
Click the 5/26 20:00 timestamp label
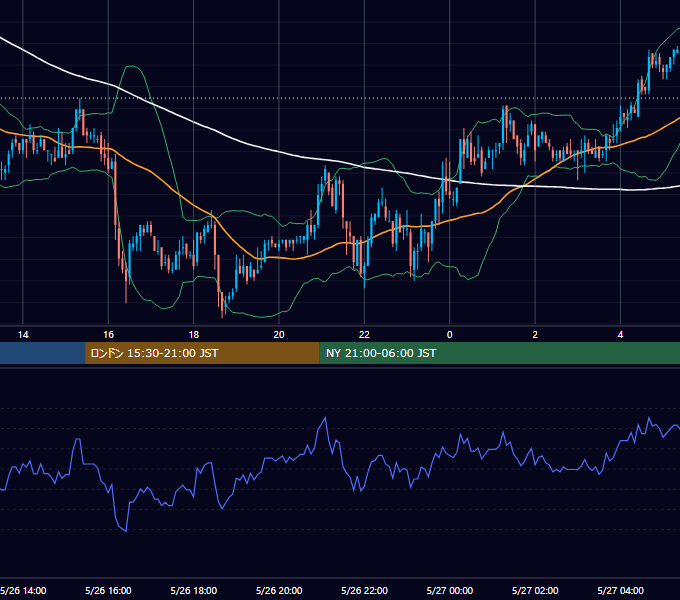click(x=279, y=590)
